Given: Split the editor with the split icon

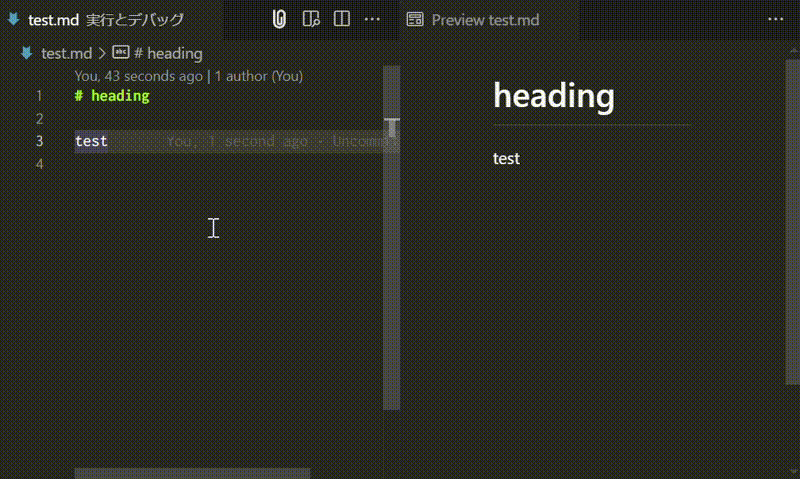Looking at the screenshot, I should coord(341,19).
